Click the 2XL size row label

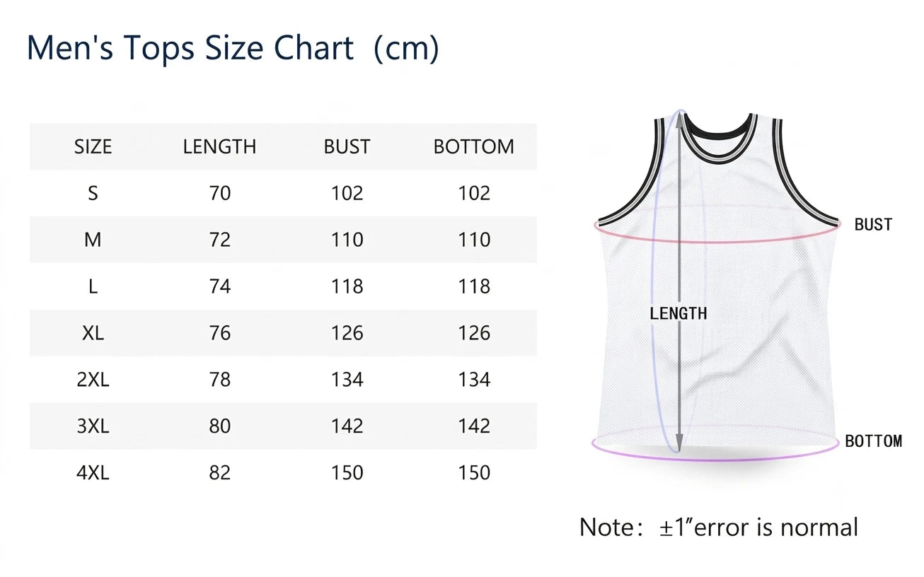point(93,380)
